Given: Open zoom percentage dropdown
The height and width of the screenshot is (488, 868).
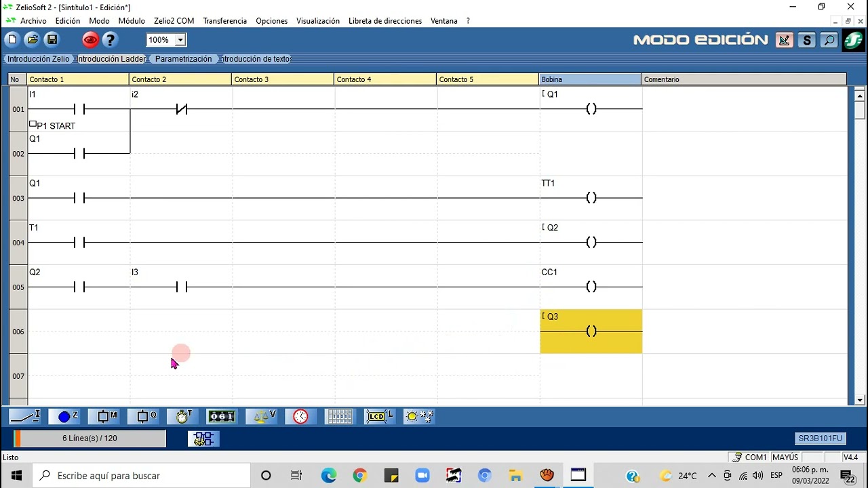Looking at the screenshot, I should point(180,40).
